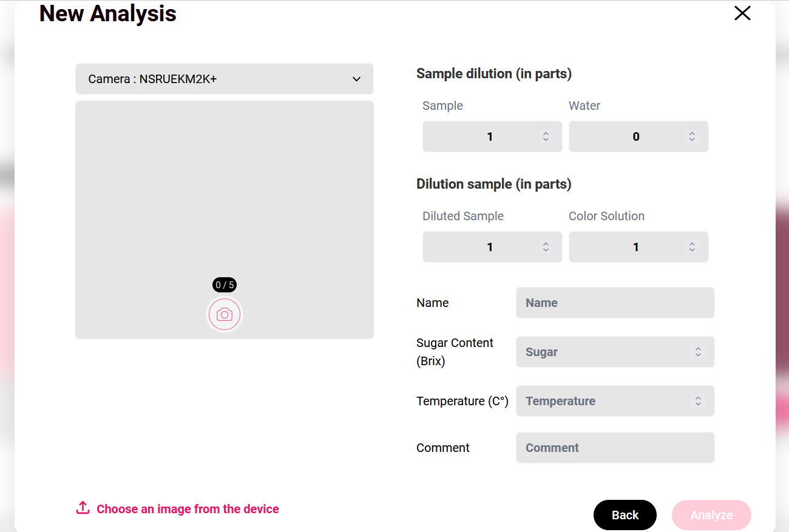The width and height of the screenshot is (789, 532).
Task: Click into the Temperature field
Action: coord(615,401)
